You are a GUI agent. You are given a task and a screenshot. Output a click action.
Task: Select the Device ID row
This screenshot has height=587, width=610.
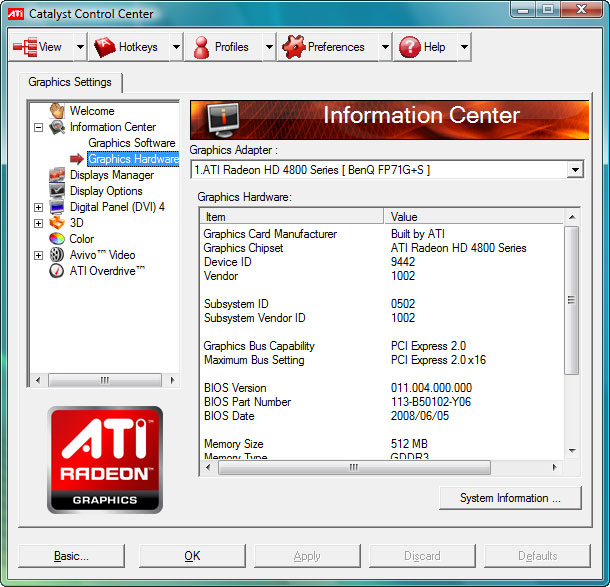382,262
